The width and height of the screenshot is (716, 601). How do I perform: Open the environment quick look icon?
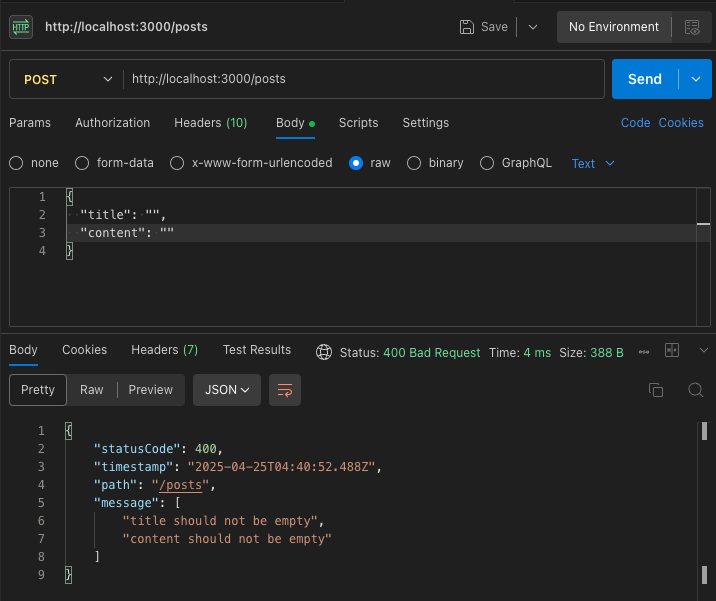pos(692,27)
